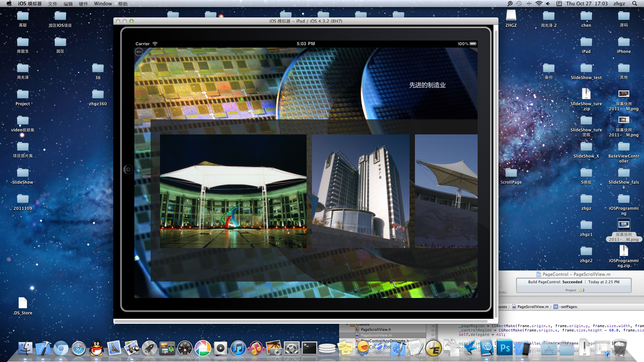
Task: Open the 硬件 menu
Action: click(83, 4)
